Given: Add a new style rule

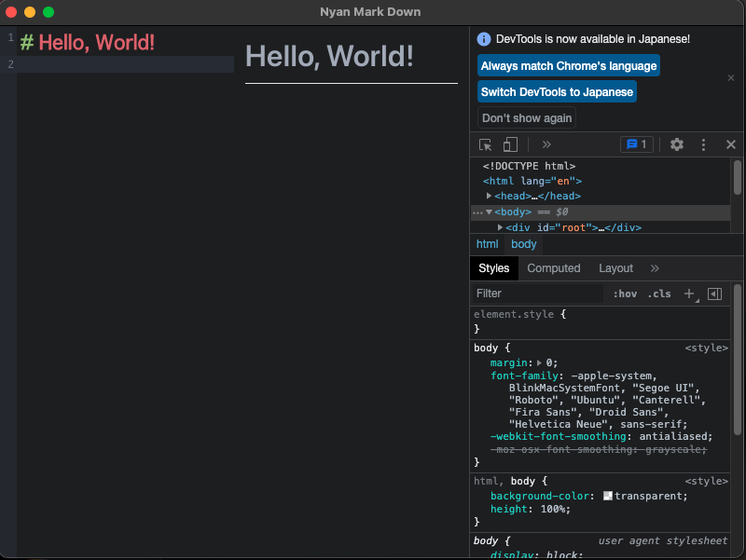Looking at the screenshot, I should [690, 294].
